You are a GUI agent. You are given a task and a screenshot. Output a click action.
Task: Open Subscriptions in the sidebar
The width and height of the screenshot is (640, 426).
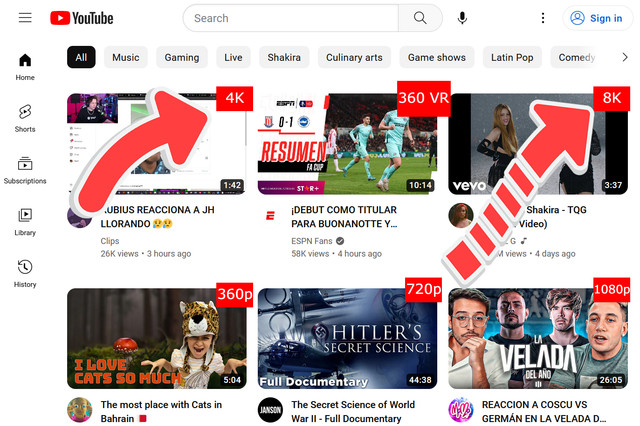pos(25,170)
